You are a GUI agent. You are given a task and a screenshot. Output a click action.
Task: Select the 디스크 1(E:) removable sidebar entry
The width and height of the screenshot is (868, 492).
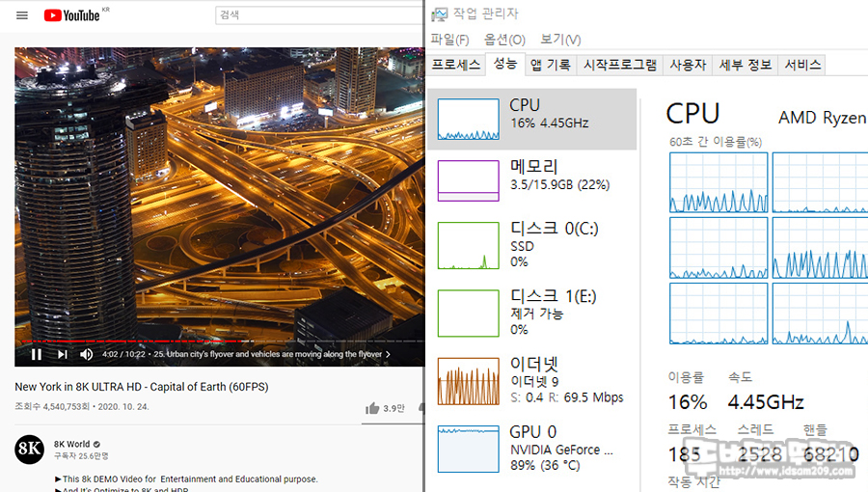(532, 314)
